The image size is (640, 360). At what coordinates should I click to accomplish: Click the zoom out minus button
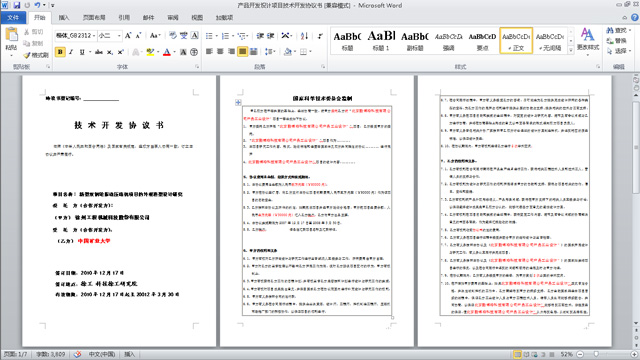tap(580, 354)
